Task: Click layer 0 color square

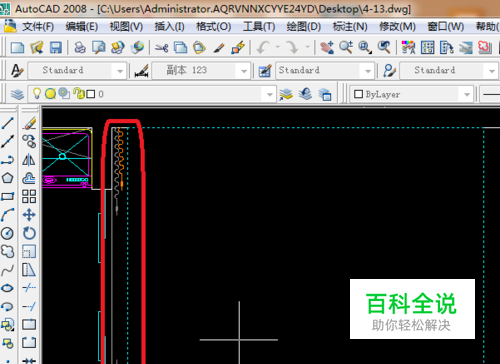Action: (91, 94)
